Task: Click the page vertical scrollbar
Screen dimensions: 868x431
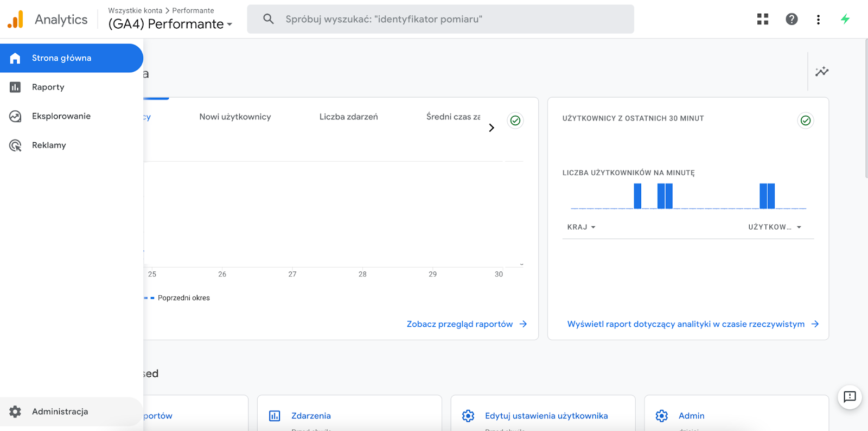Action: click(866, 109)
